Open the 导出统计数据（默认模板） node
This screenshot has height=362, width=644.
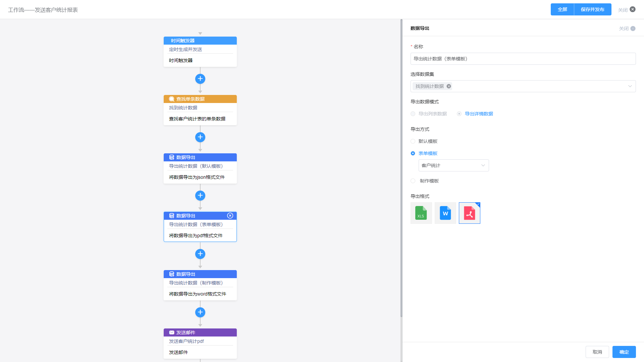click(x=200, y=168)
